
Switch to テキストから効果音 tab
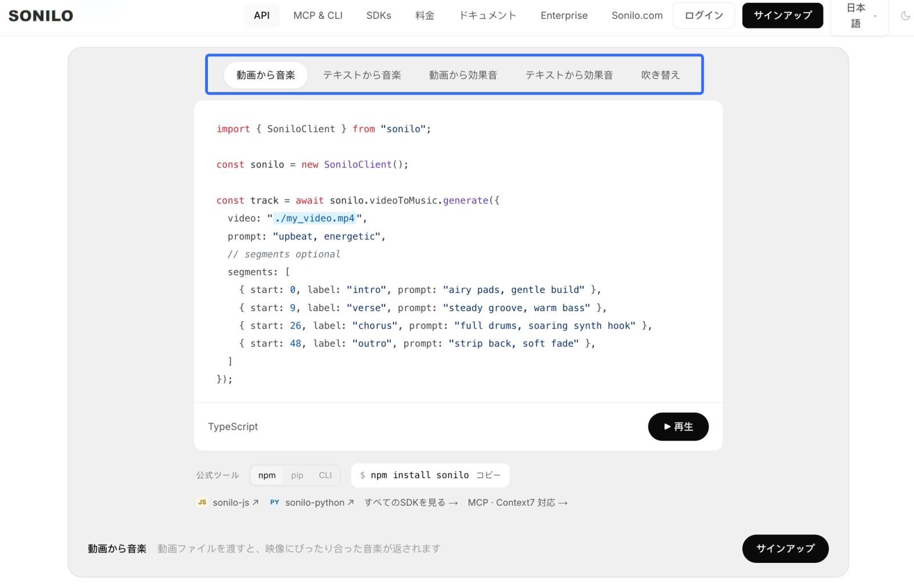(x=569, y=75)
